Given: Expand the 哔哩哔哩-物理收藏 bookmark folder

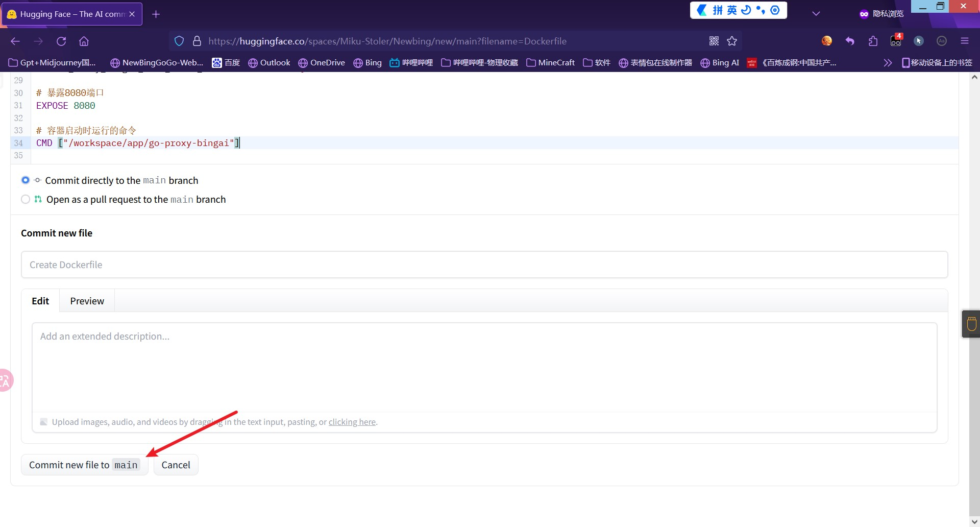Looking at the screenshot, I should [x=479, y=63].
